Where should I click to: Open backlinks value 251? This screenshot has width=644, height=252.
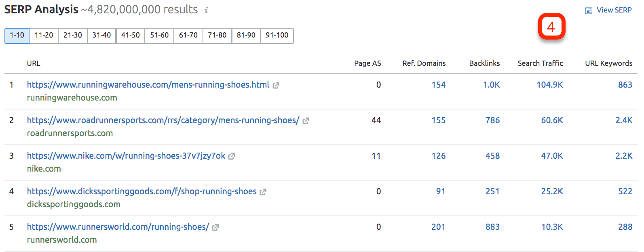pyautogui.click(x=492, y=191)
